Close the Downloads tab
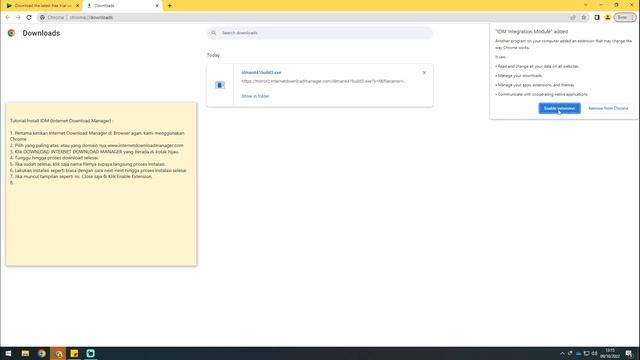 click(x=157, y=6)
